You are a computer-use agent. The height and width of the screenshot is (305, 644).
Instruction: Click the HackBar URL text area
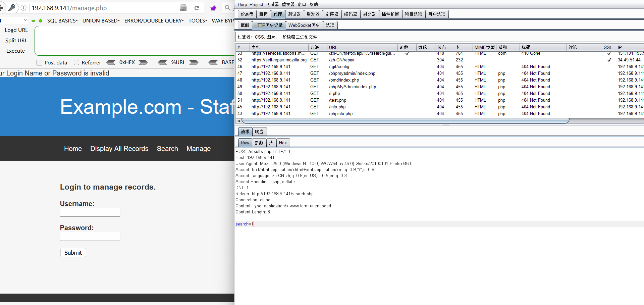[135, 41]
